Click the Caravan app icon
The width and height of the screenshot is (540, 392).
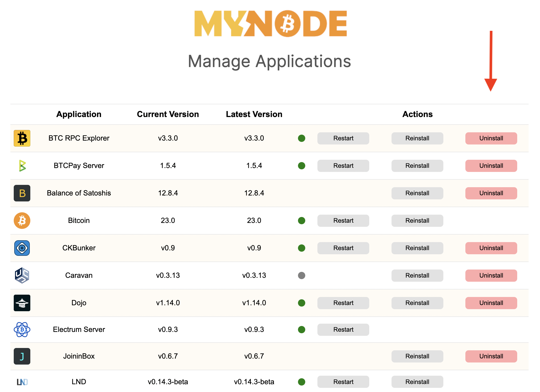[22, 275]
